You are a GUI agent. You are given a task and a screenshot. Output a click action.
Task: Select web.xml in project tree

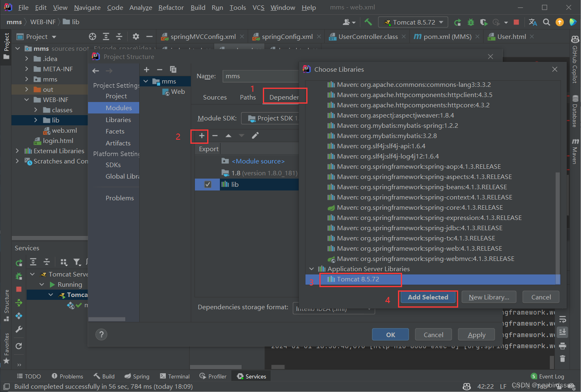pyautogui.click(x=60, y=130)
